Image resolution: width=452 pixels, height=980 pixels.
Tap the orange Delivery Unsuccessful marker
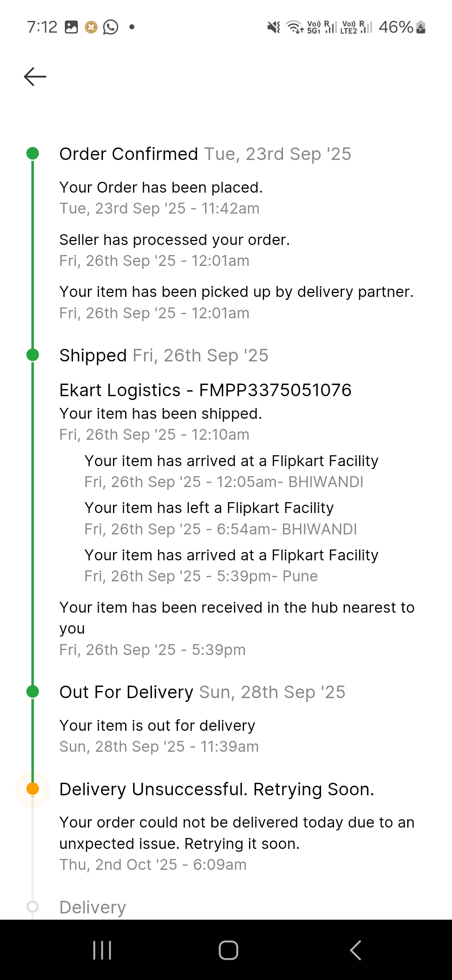[33, 789]
